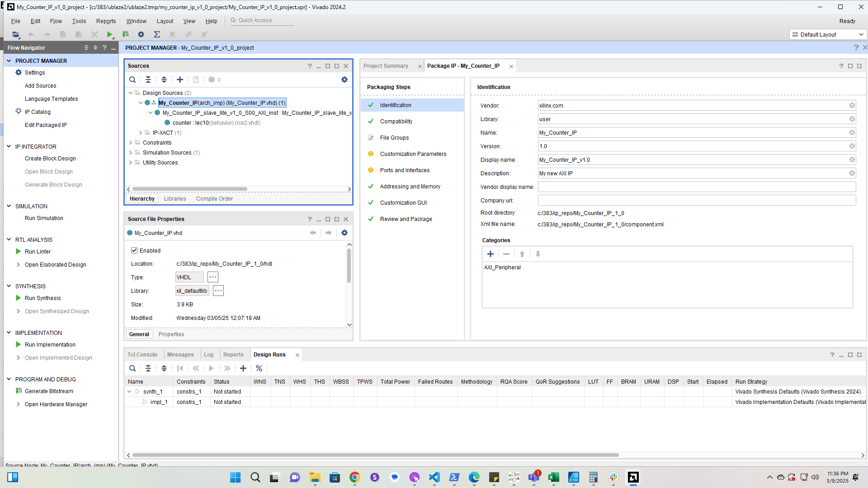Select the Review and Package step
The width and height of the screenshot is (868, 488).
tap(406, 219)
